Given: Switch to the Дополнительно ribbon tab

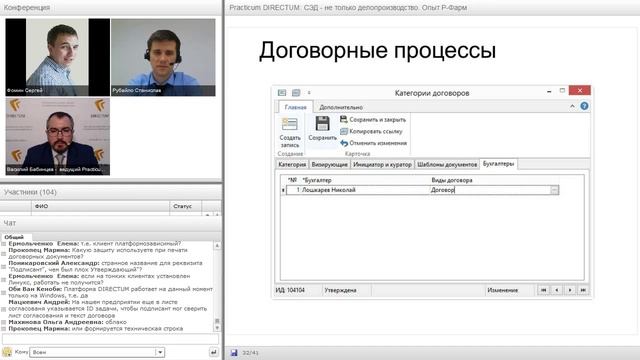Looking at the screenshot, I should click(x=341, y=107).
